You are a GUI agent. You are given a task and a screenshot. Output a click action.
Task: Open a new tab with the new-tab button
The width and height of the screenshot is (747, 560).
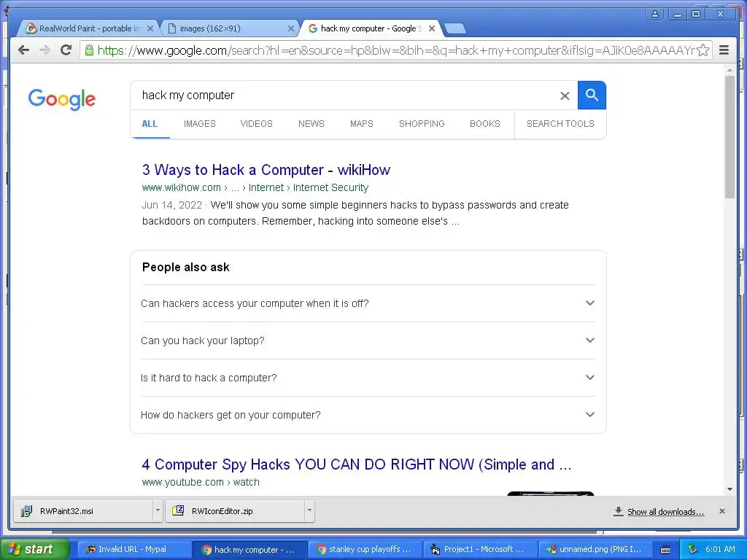coord(455,29)
